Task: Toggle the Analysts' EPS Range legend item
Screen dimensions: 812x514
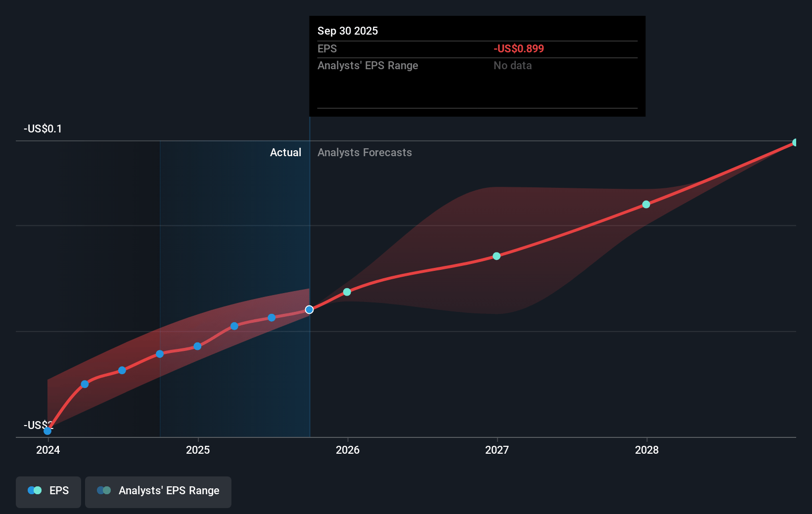Action: (x=158, y=491)
